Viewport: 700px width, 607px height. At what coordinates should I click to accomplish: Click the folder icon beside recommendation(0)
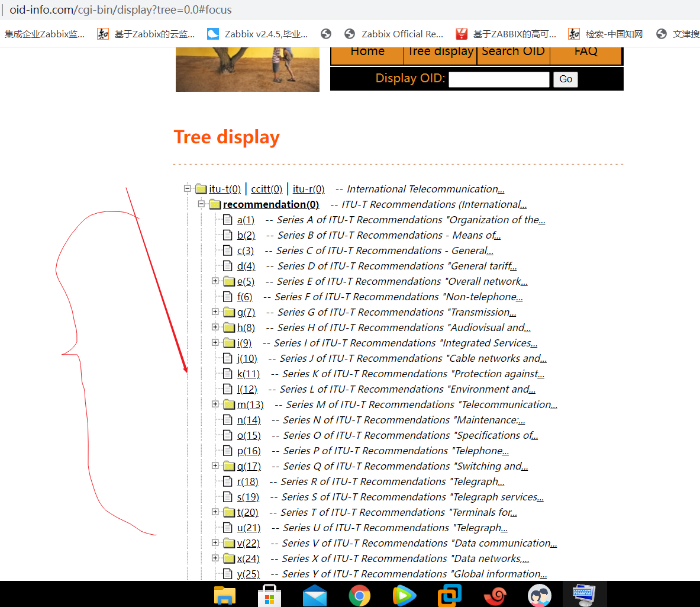point(215,204)
